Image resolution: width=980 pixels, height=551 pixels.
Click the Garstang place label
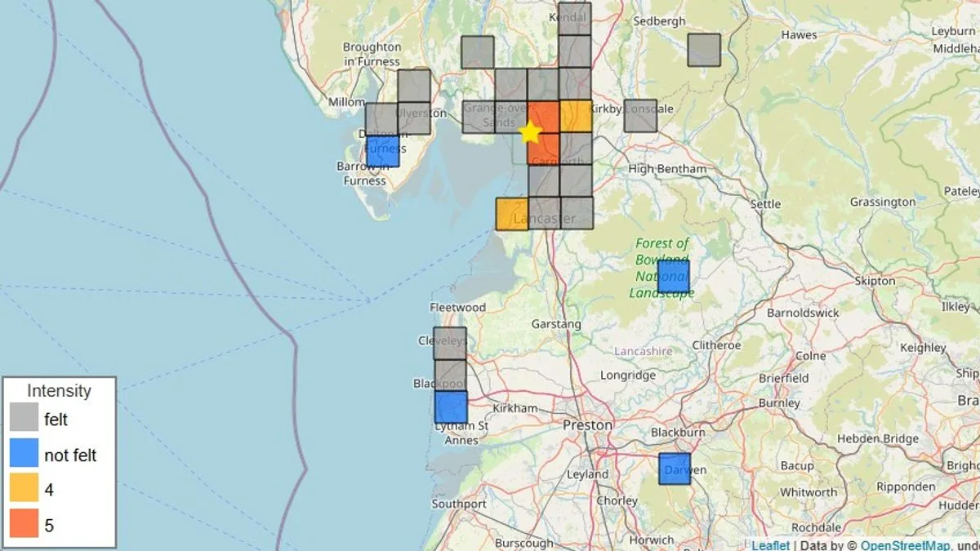[556, 324]
